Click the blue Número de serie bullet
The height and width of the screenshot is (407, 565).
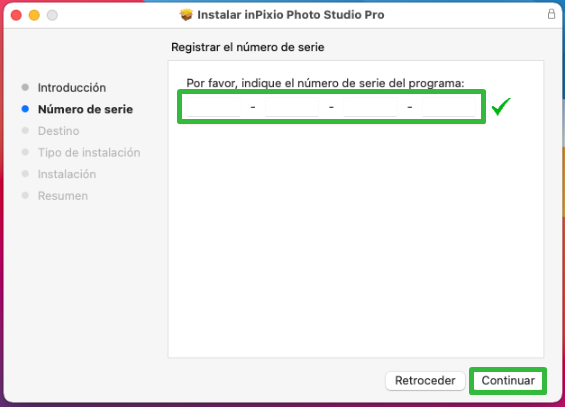pyautogui.click(x=25, y=109)
